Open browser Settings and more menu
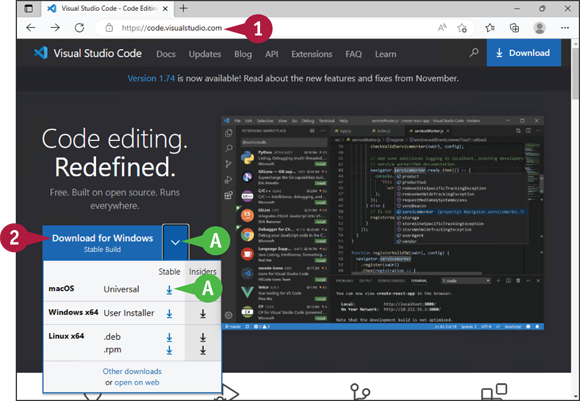 564,28
